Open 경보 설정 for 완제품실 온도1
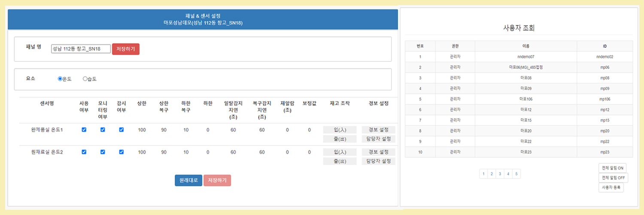644x215 pixels. 378,130
